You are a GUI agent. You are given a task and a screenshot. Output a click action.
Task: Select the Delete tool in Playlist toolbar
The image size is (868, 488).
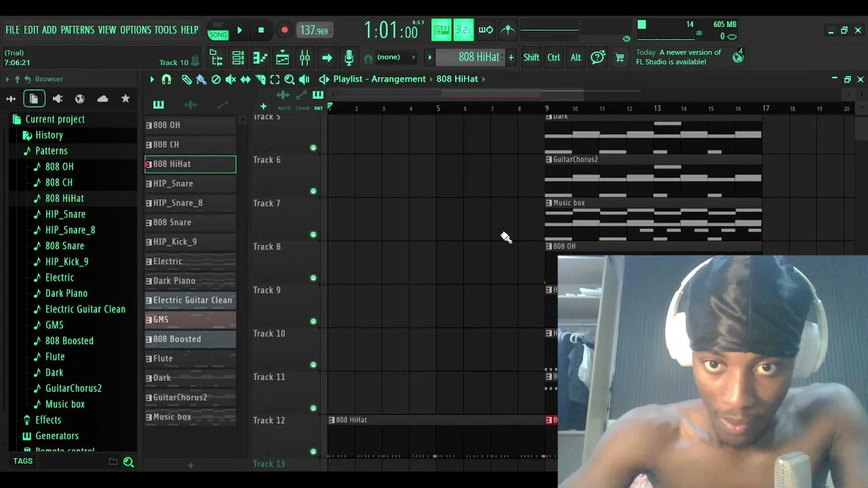pyautogui.click(x=216, y=79)
